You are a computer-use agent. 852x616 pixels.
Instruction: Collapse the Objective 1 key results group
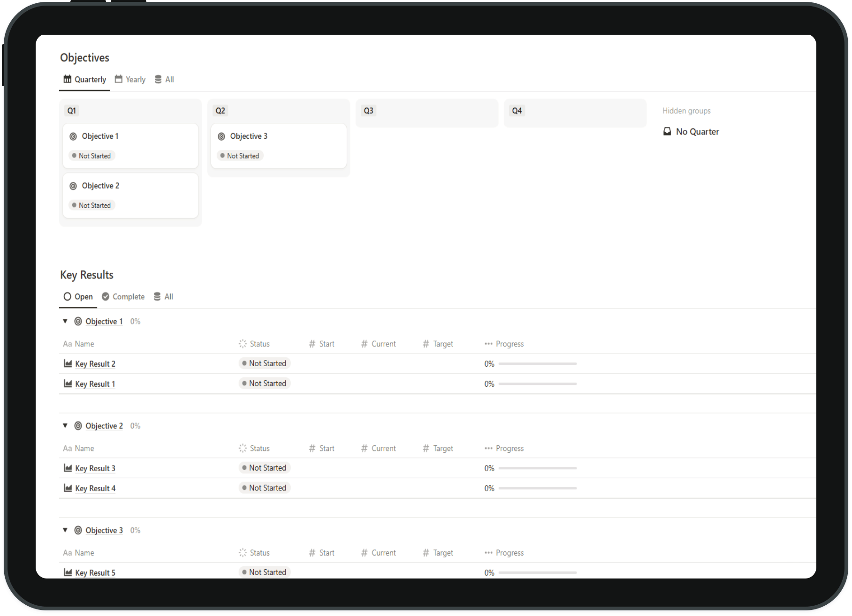pyautogui.click(x=65, y=321)
